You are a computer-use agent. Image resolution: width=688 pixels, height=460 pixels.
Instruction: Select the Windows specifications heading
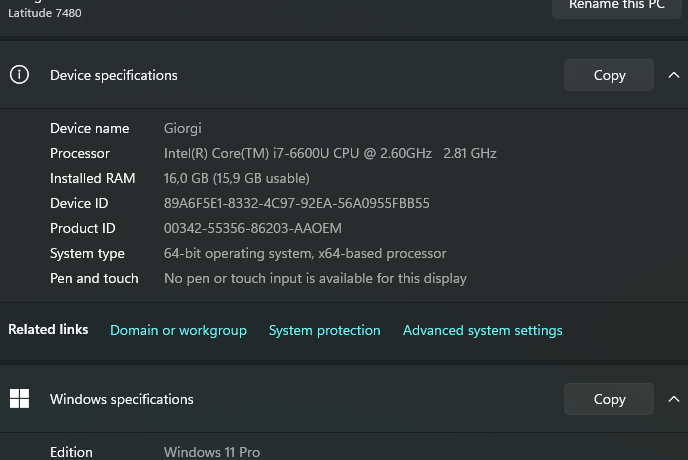coord(122,399)
